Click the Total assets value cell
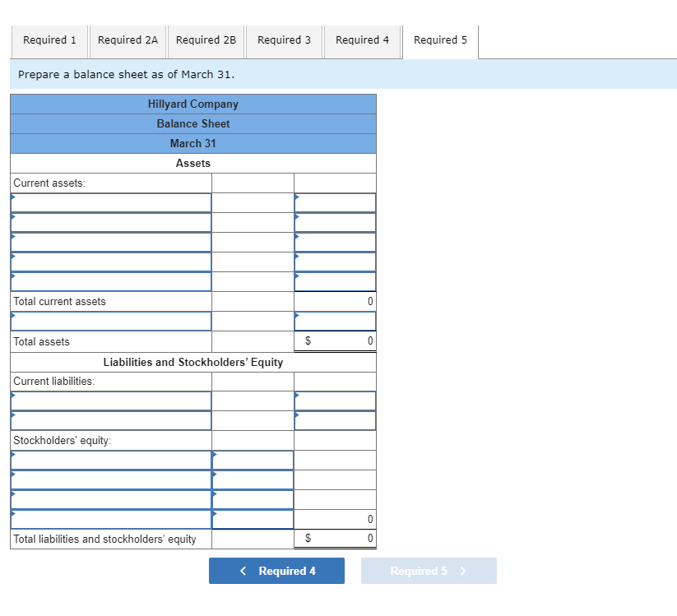Viewport: 677px width, 616px height. 335,340
